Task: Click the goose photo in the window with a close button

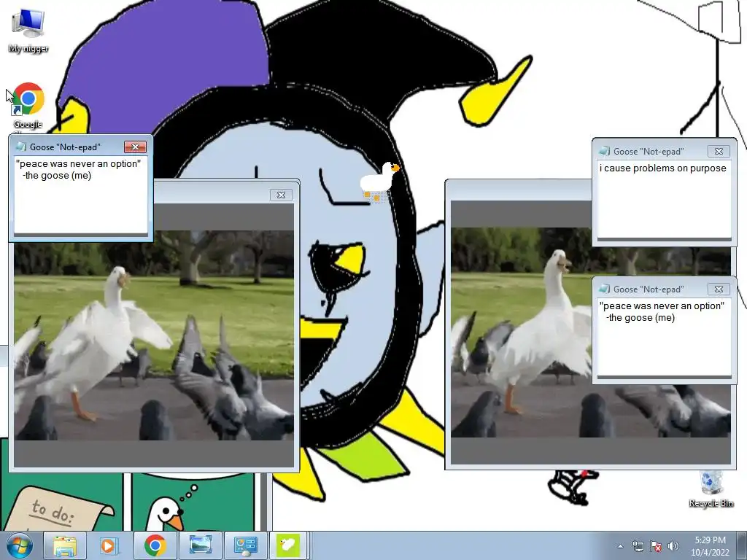Action: point(153,335)
